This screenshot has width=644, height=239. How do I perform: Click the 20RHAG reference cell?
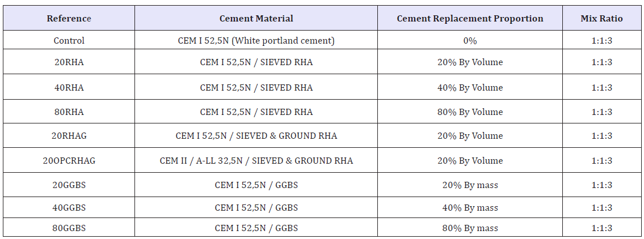(69, 136)
